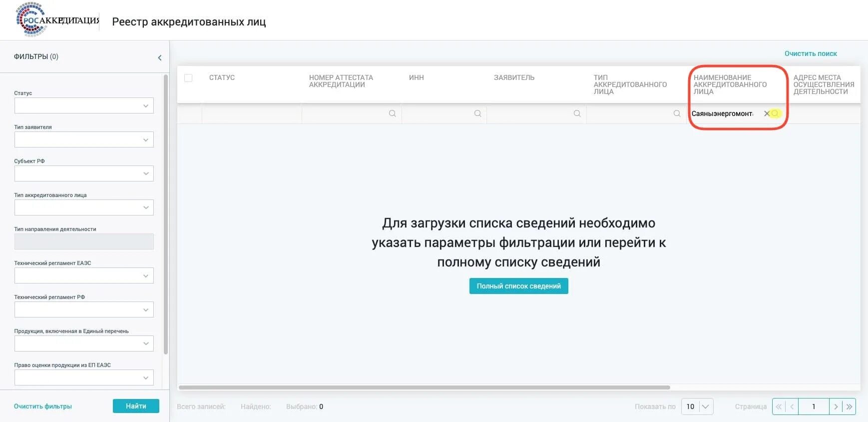Click the filters panel vertical scrollbar
The height and width of the screenshot is (422, 868).
pos(166,214)
